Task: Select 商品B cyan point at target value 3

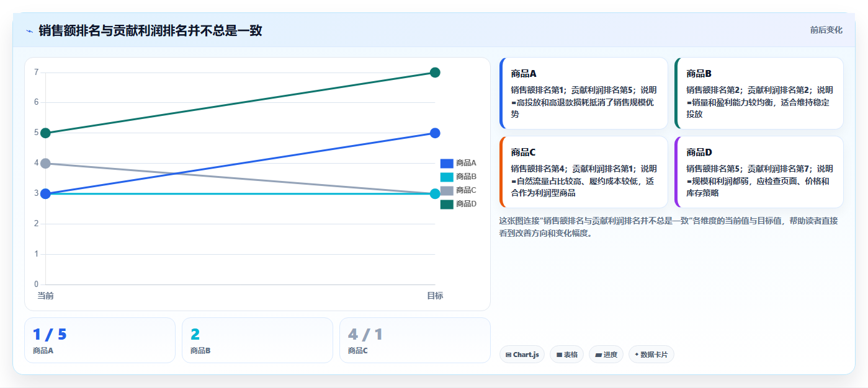Action: [x=435, y=193]
